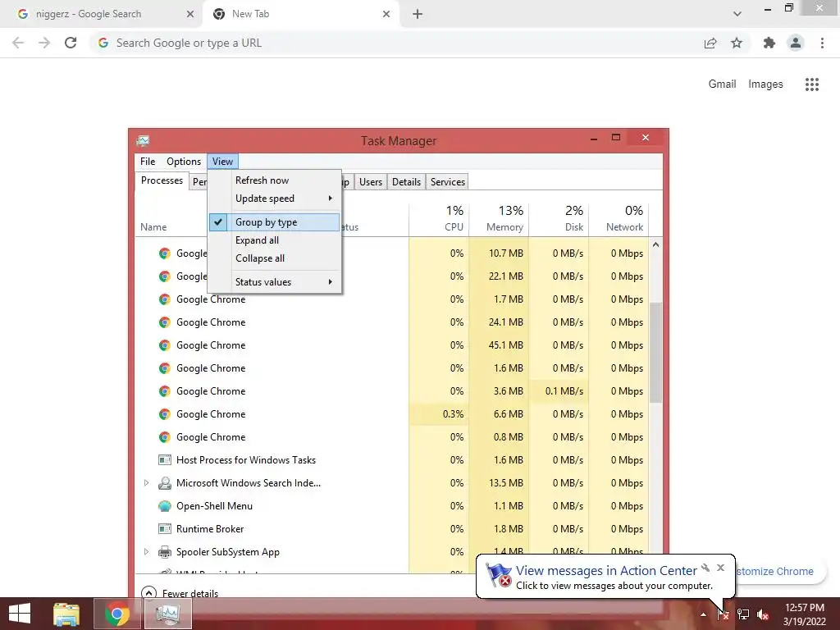Sort by the Memory column header

pos(500,218)
